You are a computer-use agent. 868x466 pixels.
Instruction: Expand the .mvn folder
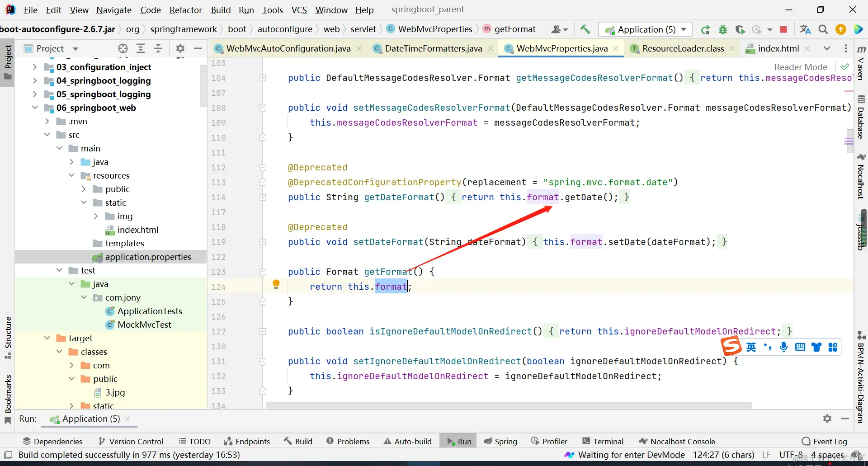[x=47, y=121]
